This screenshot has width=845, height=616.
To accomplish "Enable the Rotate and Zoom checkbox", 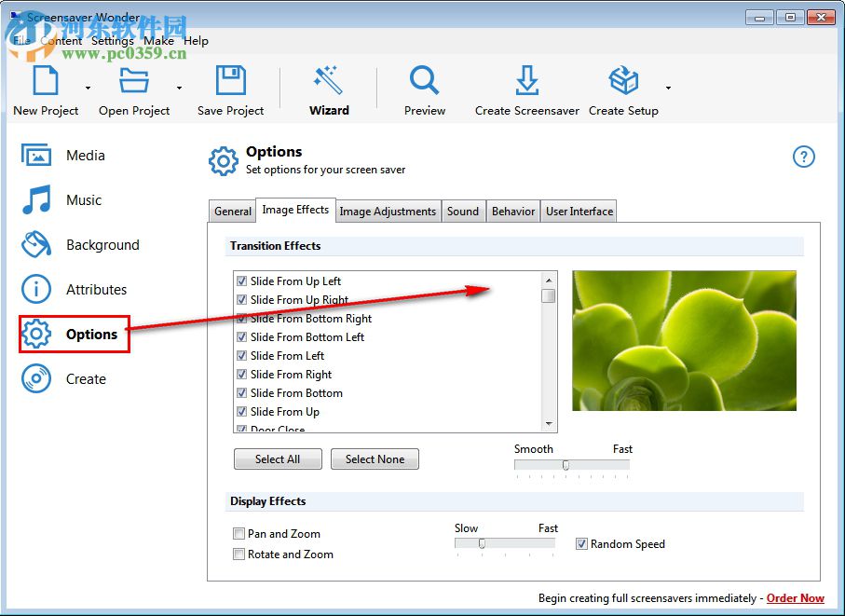I will (x=239, y=554).
